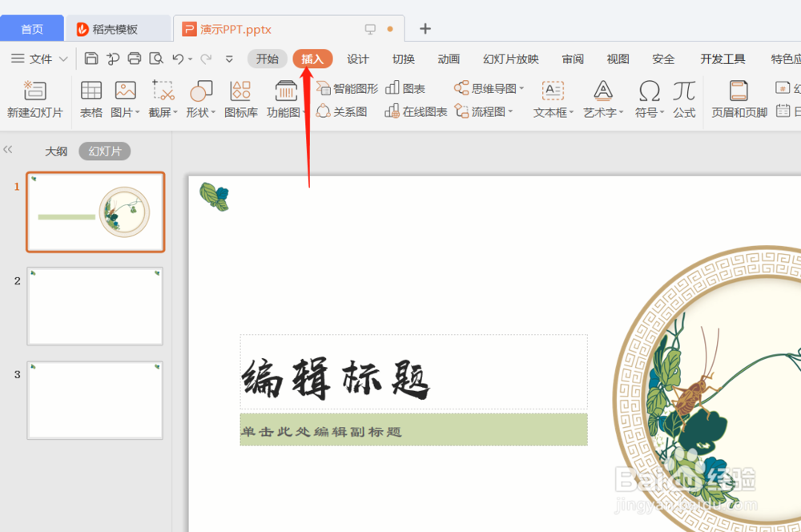Click the 文本框 text box icon
801x532 pixels.
pos(553,91)
